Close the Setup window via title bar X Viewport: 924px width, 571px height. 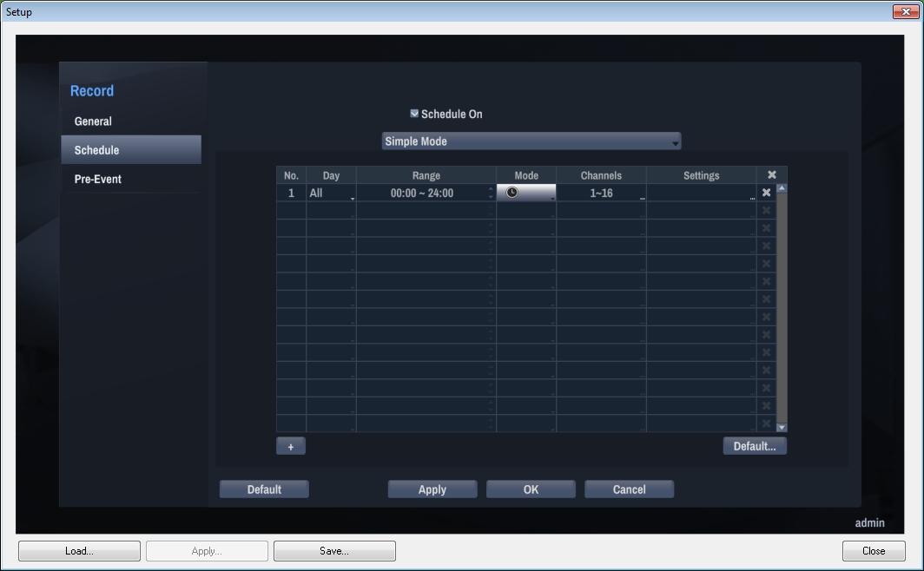pyautogui.click(x=906, y=11)
